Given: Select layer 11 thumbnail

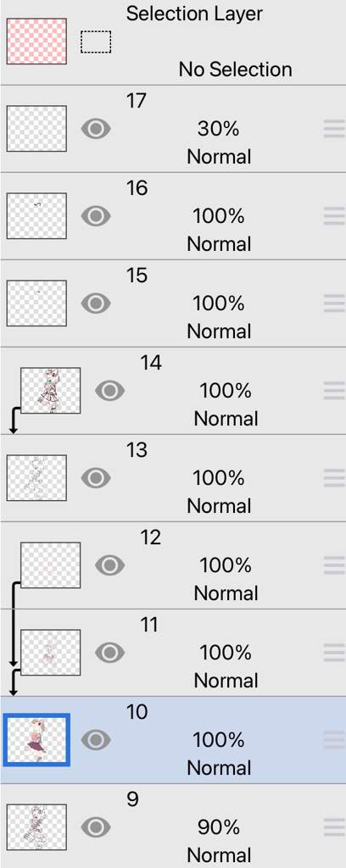Looking at the screenshot, I should (x=50, y=652).
